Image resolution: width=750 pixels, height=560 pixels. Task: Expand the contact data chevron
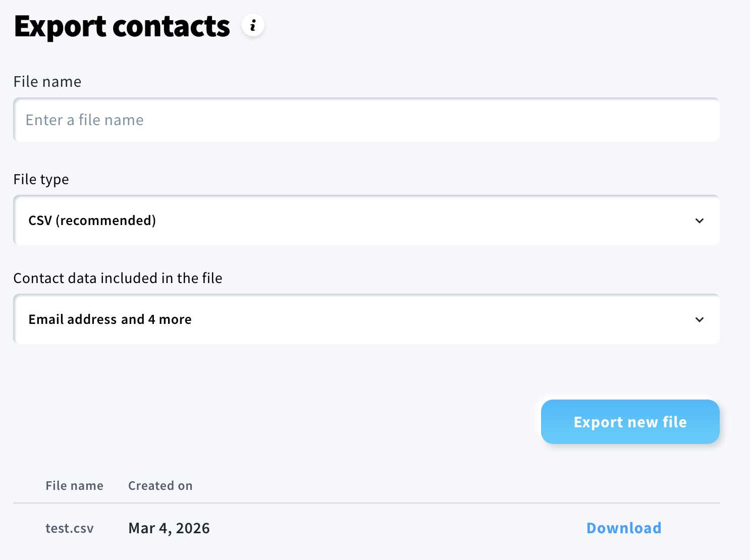700,319
